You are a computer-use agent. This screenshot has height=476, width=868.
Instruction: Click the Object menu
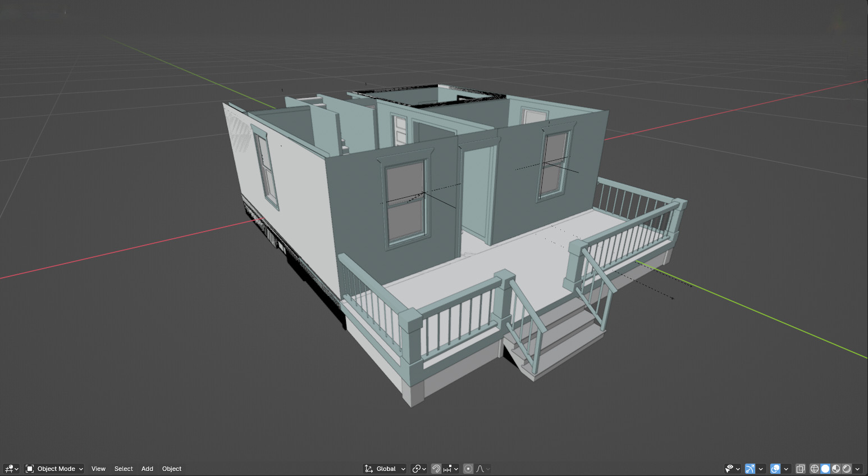172,469
